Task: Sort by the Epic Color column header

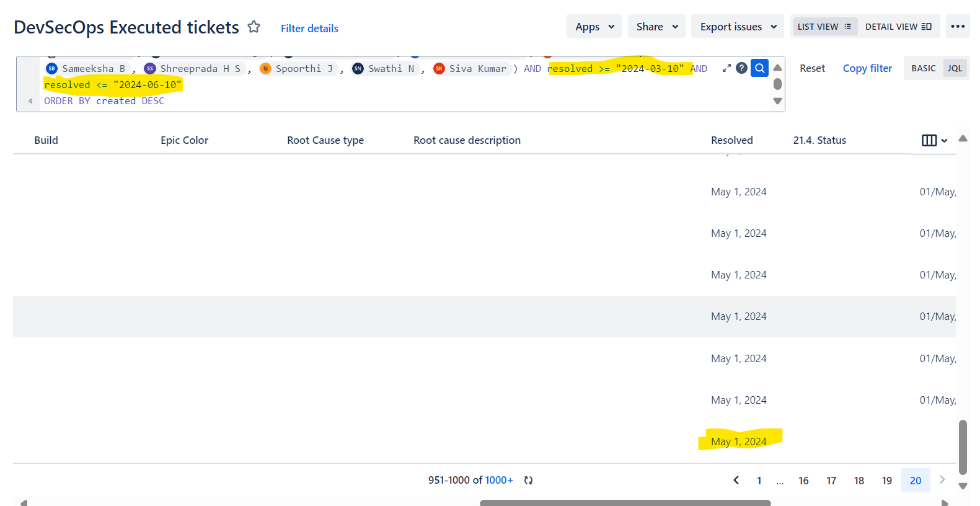Action: (184, 140)
